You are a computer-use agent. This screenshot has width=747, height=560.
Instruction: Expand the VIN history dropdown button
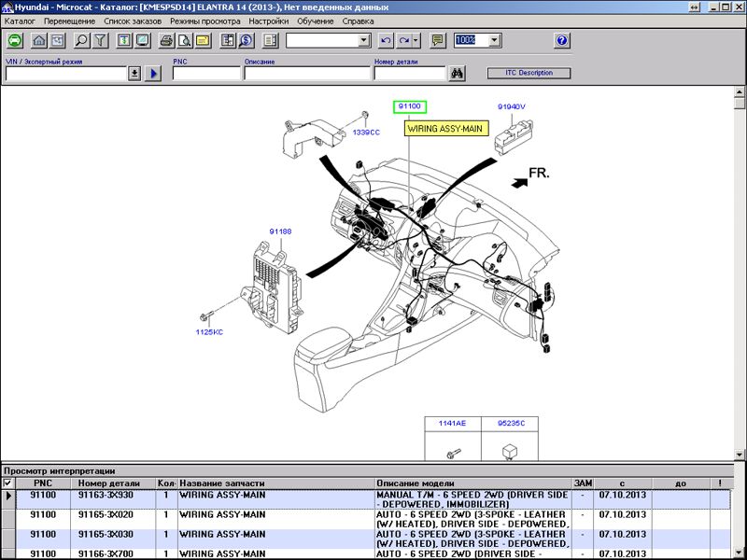click(x=134, y=74)
